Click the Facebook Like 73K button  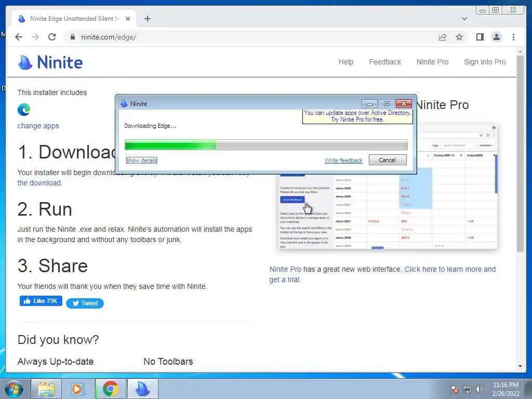coord(41,301)
